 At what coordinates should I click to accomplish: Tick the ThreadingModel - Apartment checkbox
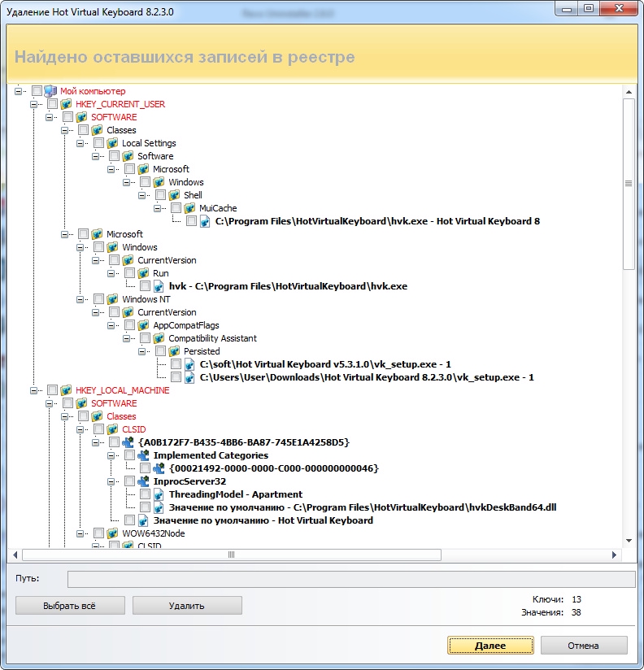click(x=146, y=494)
